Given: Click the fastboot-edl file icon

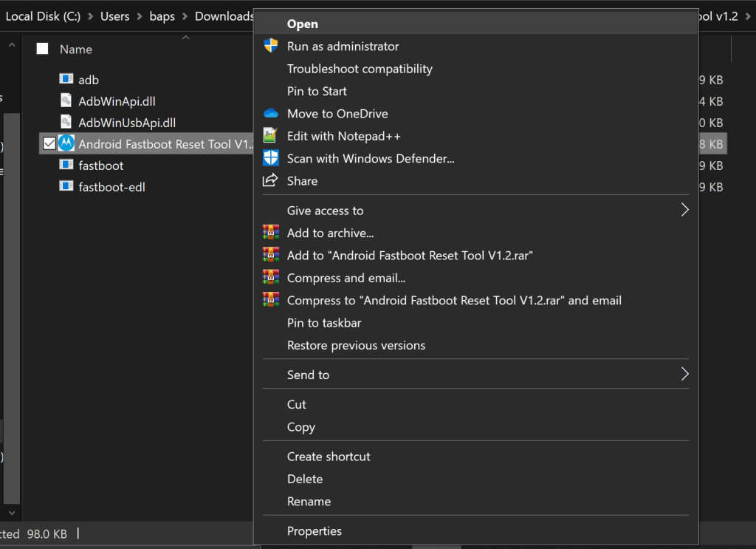Looking at the screenshot, I should point(66,185).
